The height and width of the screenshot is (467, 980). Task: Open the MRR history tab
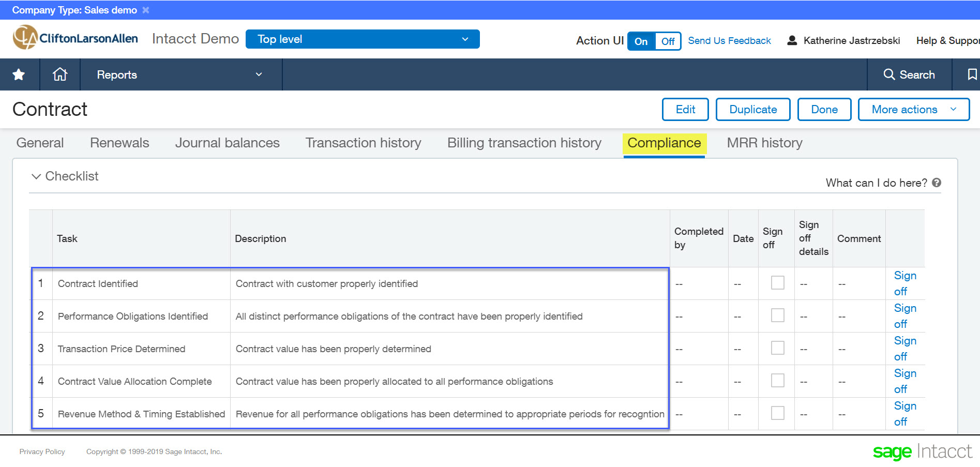click(x=764, y=143)
